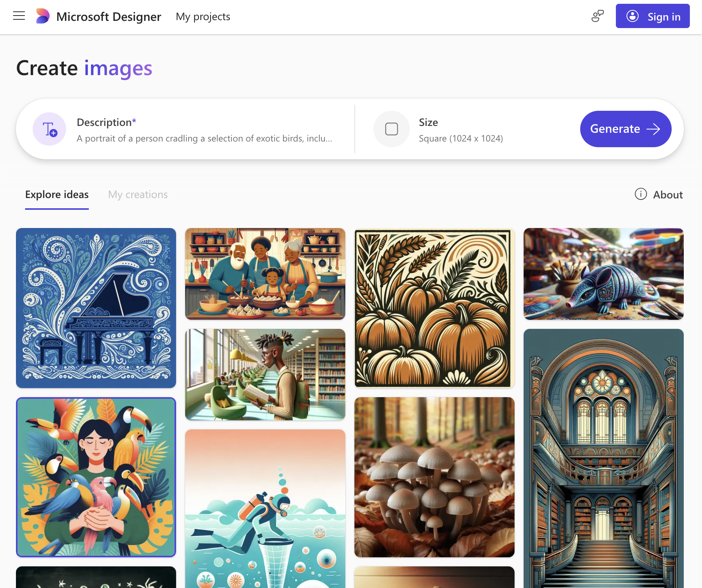Screen dimensions: 702x588
Task: Click the square size icon
Action: tap(391, 129)
